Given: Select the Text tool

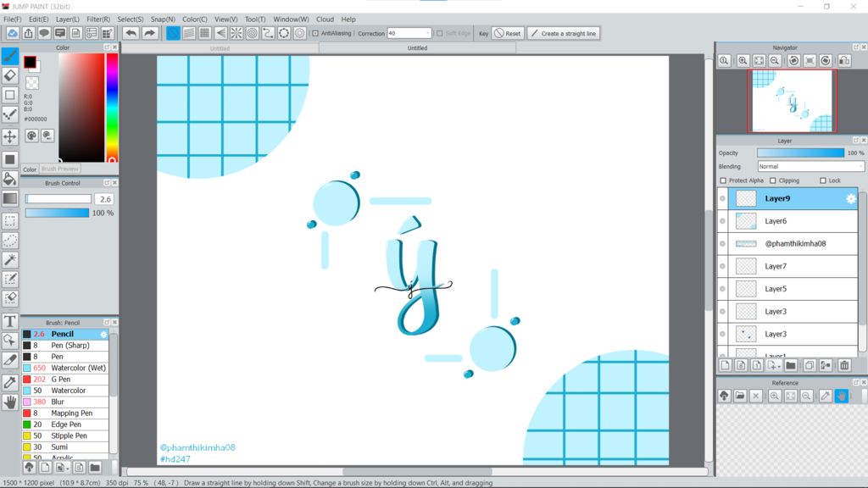Looking at the screenshot, I should pyautogui.click(x=10, y=321).
